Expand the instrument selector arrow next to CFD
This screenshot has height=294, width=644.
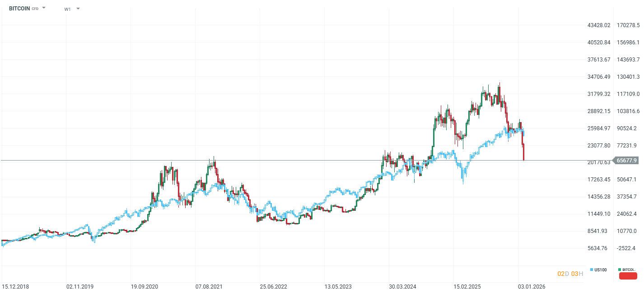[x=44, y=8]
